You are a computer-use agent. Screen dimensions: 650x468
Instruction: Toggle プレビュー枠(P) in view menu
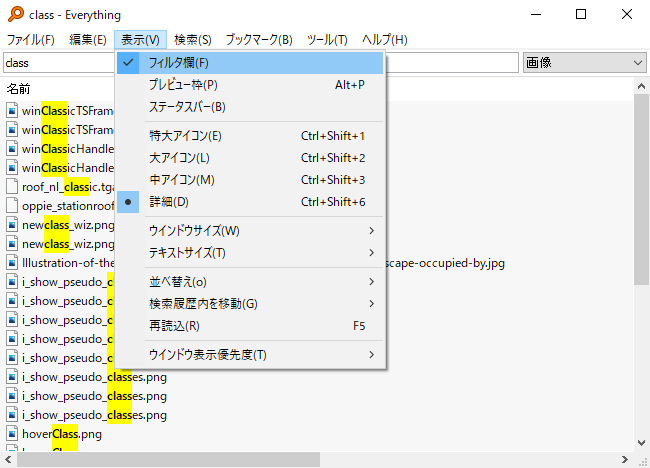[x=250, y=85]
